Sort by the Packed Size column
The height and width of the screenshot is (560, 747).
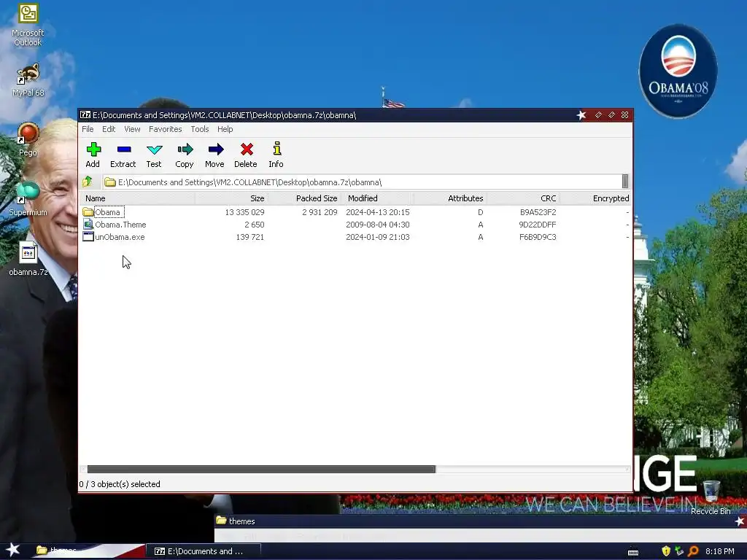[303, 198]
